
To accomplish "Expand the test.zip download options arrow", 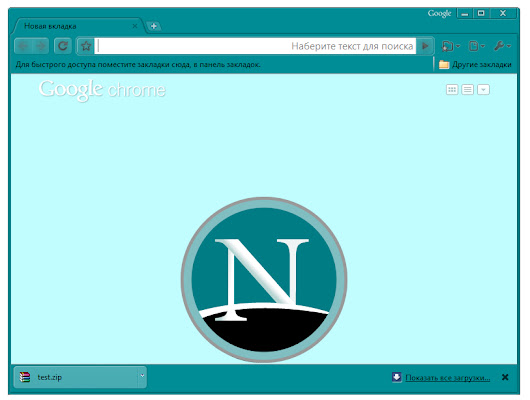I will click(x=142, y=376).
